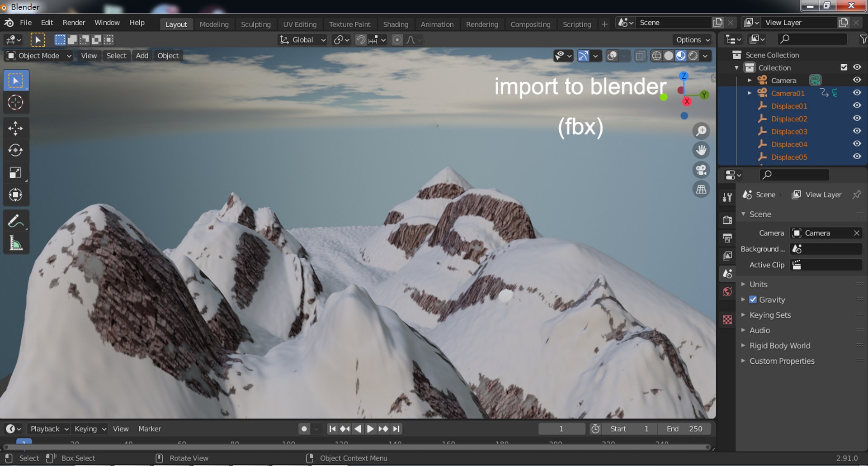Open the UV Editing workspace tab
The height and width of the screenshot is (466, 868).
300,24
